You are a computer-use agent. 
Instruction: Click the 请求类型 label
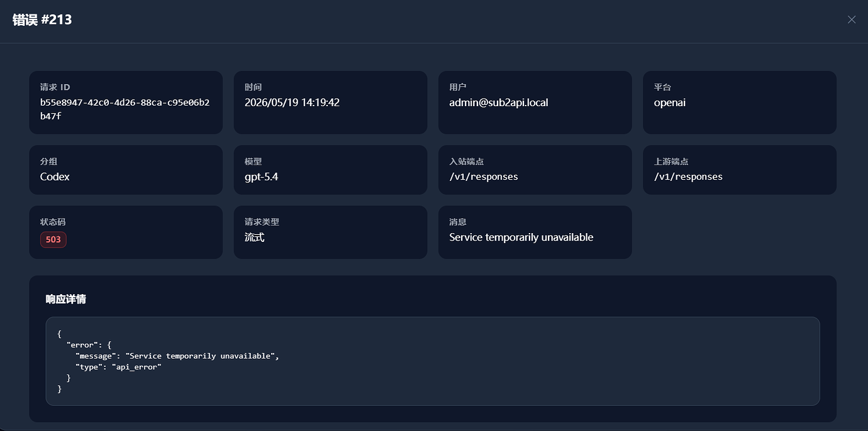coord(262,222)
